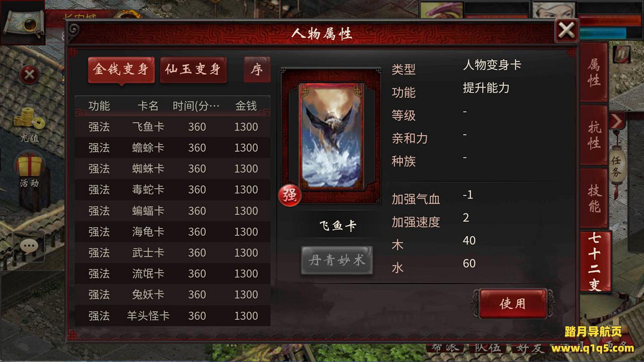Screen dimensions: 644x362
Task: Select the 蝙蝠卡 row in list
Action: tap(173, 211)
